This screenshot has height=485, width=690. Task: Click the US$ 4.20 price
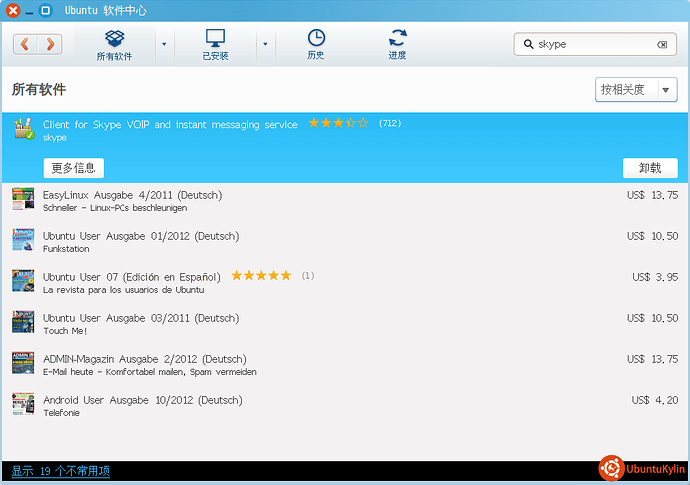point(655,400)
